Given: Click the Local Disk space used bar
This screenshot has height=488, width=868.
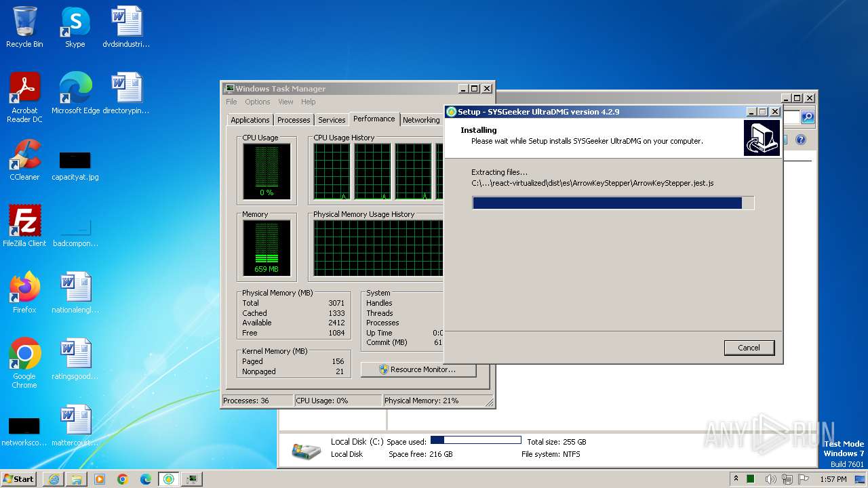Looking at the screenshot, I should (x=475, y=440).
